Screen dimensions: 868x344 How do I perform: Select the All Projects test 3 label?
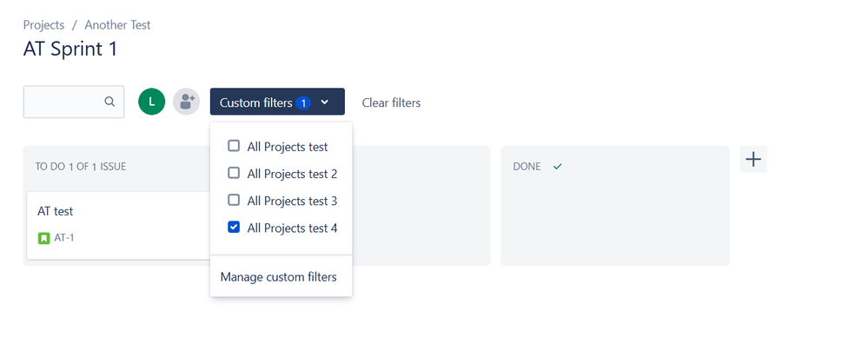[x=292, y=201]
